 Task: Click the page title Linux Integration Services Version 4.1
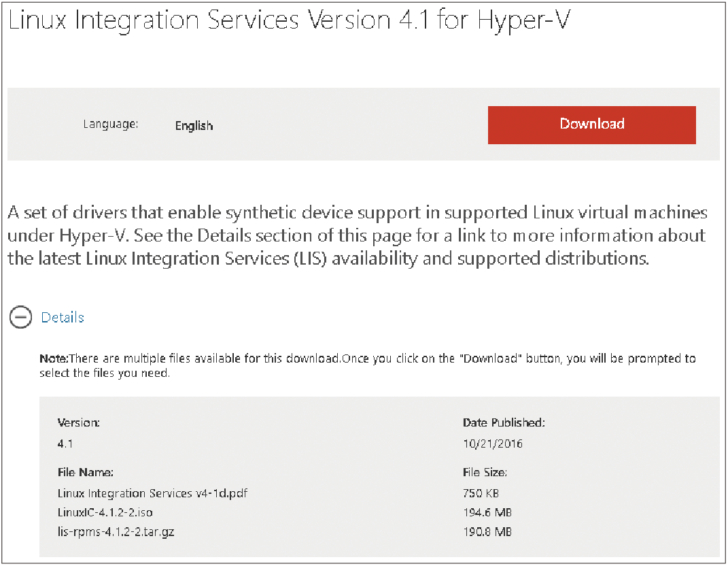click(x=289, y=21)
